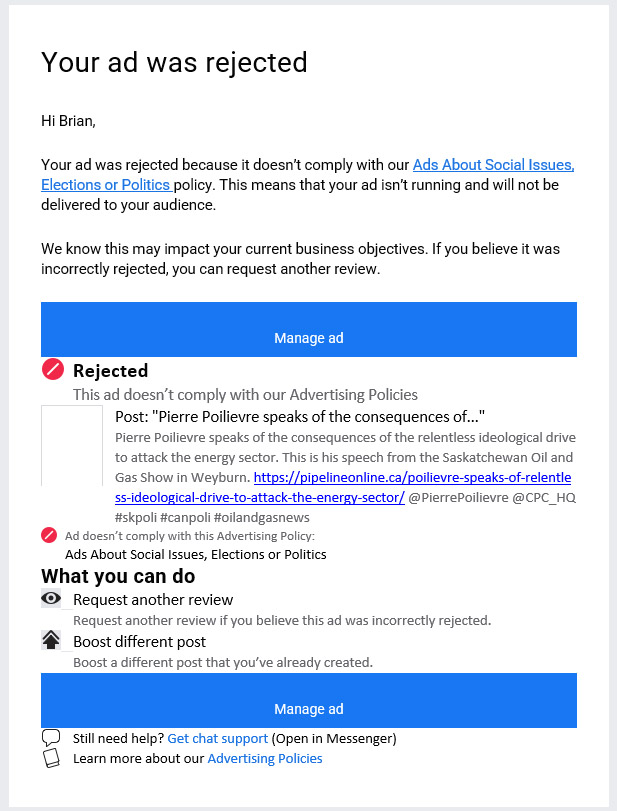Click the book icon beside Learn more

[51, 758]
